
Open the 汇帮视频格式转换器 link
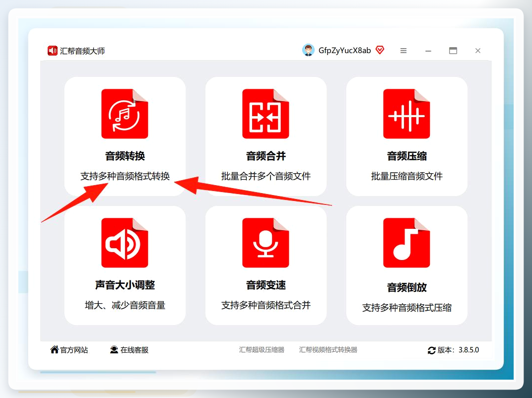328,350
